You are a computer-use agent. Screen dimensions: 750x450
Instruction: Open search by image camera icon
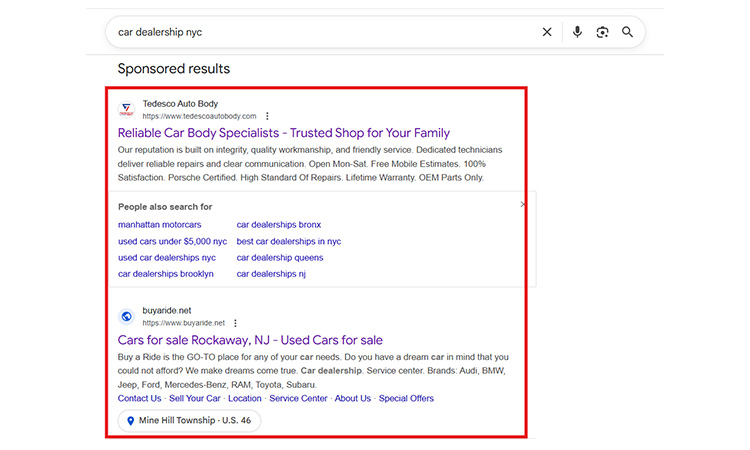[602, 32]
